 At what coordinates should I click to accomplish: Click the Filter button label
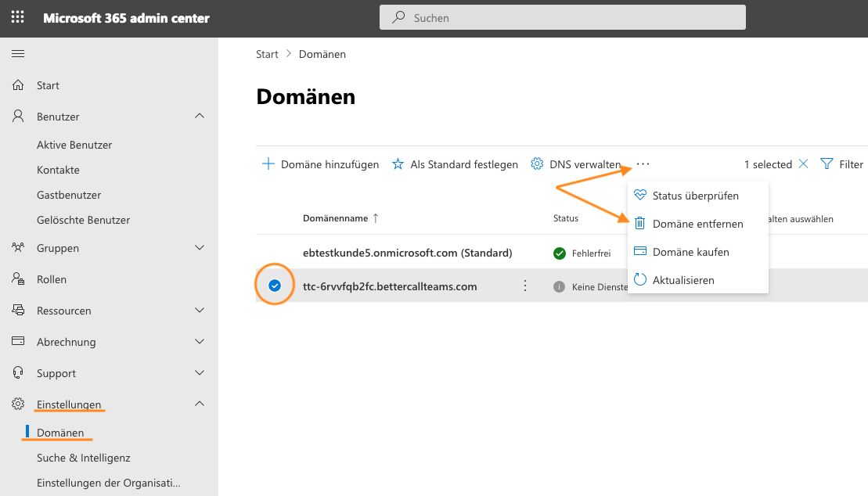click(851, 164)
